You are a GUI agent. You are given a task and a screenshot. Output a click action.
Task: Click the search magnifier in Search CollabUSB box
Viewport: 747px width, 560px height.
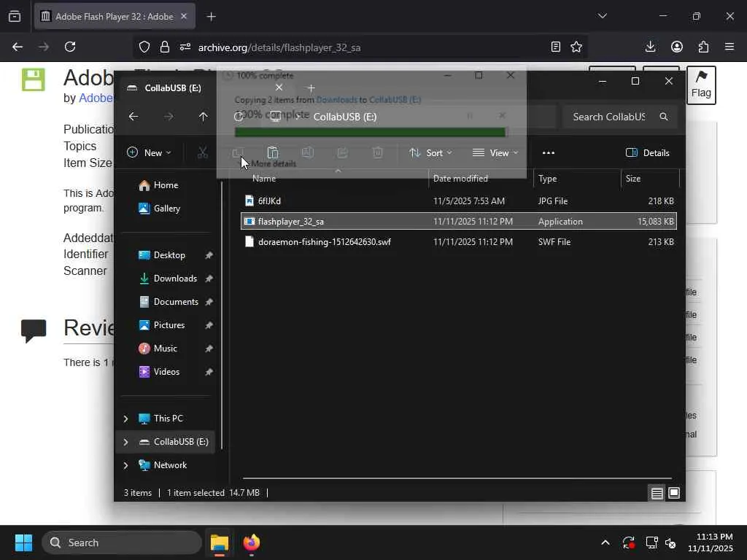pyautogui.click(x=664, y=117)
